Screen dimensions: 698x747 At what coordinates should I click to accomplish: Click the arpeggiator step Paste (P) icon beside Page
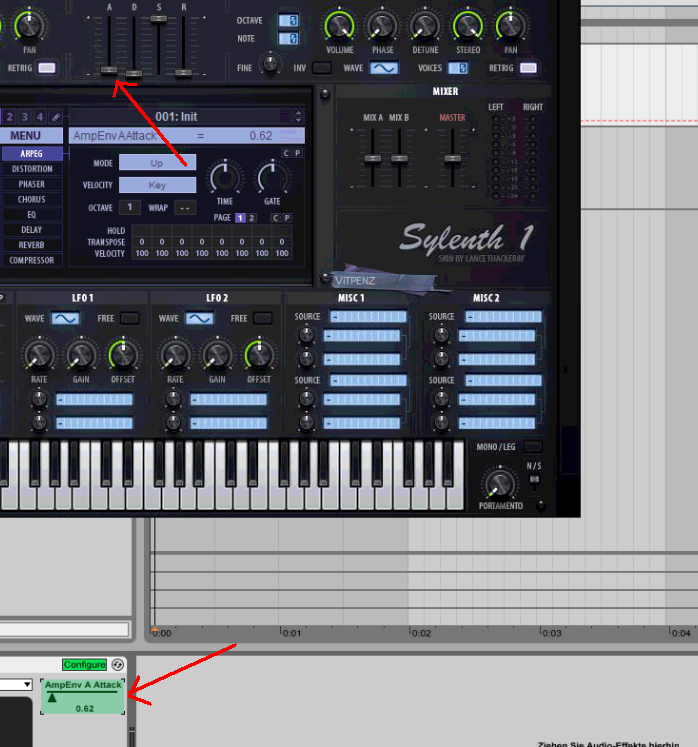tap(287, 218)
